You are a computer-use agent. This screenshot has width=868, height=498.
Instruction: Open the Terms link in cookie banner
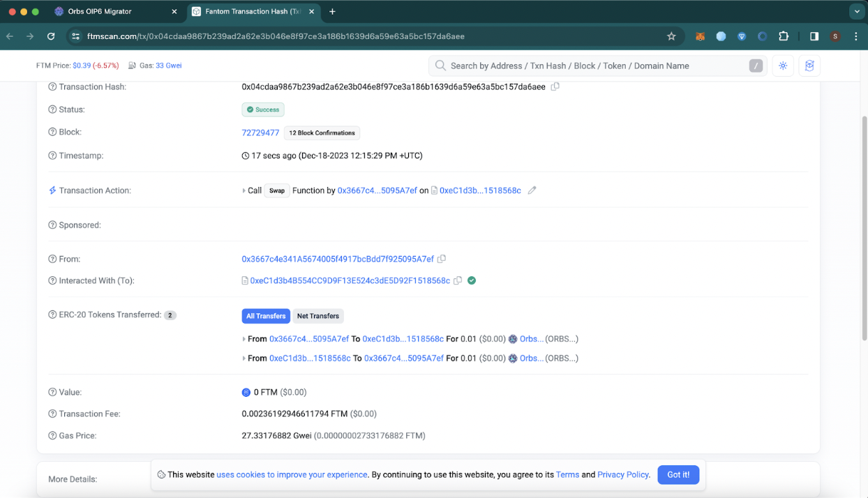567,474
